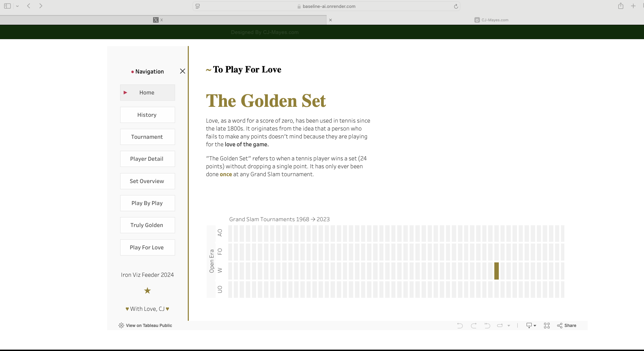Reload the page in Safari
Screen dimensions: 644x351
456,6
